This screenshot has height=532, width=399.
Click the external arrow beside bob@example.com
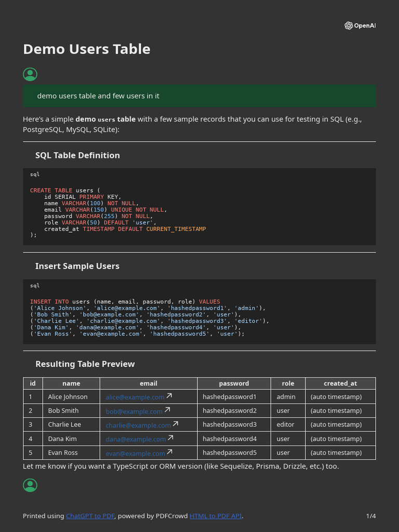pyautogui.click(x=167, y=410)
